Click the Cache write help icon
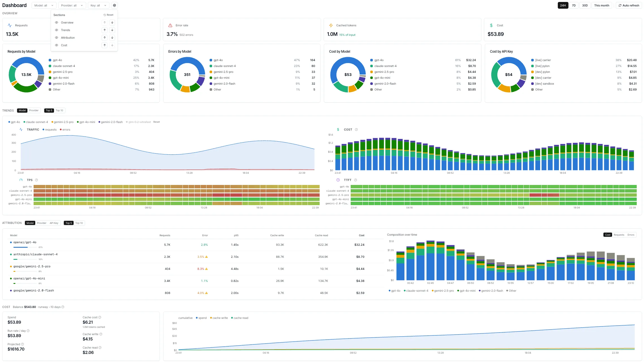The image size is (644, 364). 101,334
